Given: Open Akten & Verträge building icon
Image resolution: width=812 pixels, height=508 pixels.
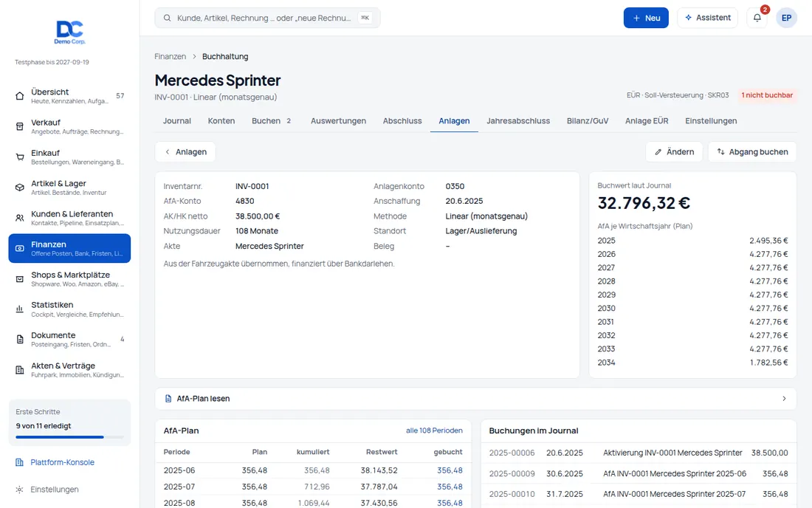Looking at the screenshot, I should point(20,370).
